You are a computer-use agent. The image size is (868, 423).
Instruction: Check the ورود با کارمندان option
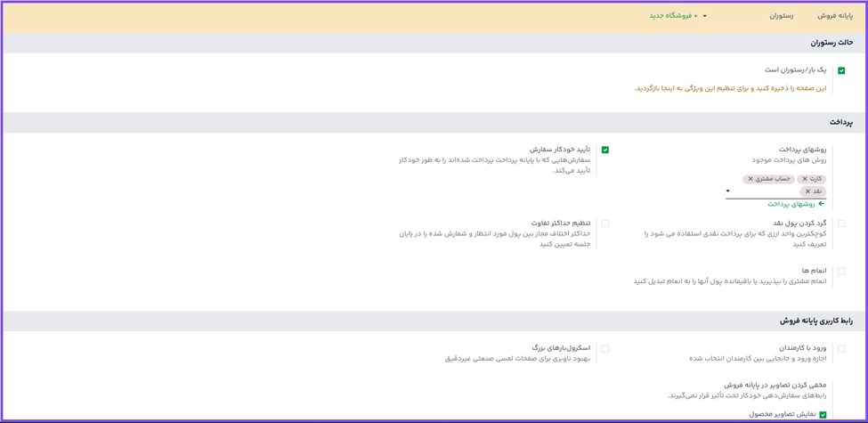(841, 348)
